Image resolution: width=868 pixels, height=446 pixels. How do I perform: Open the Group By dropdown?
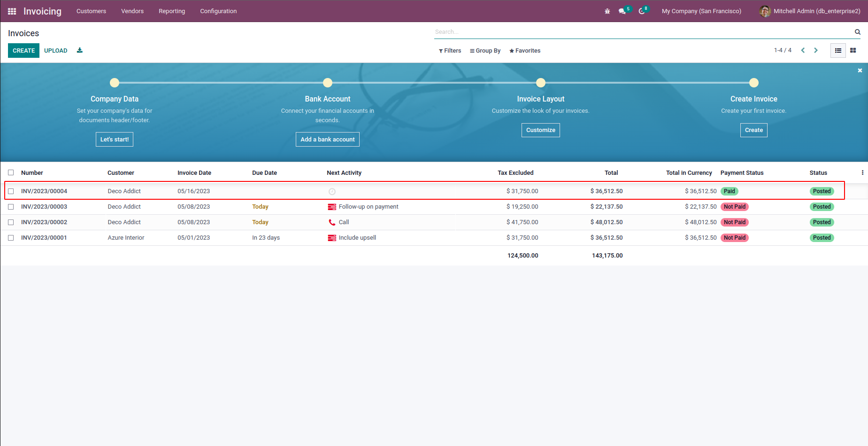tap(485, 51)
